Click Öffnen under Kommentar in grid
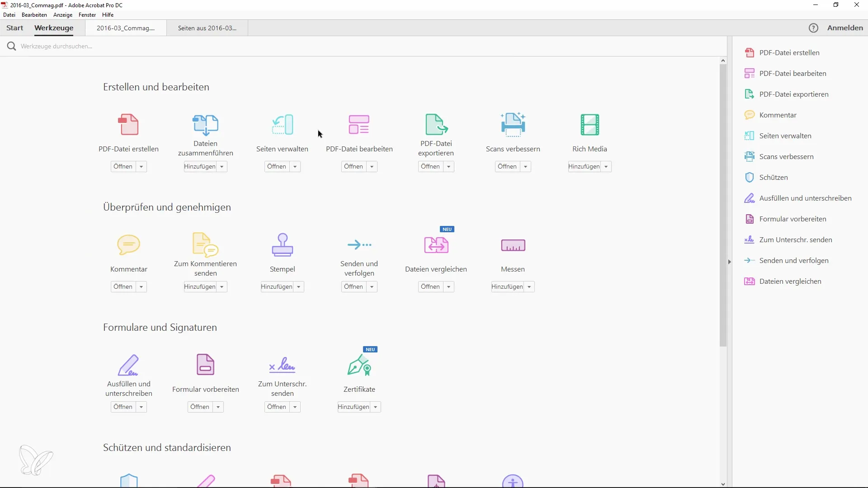The width and height of the screenshot is (868, 488). point(123,287)
